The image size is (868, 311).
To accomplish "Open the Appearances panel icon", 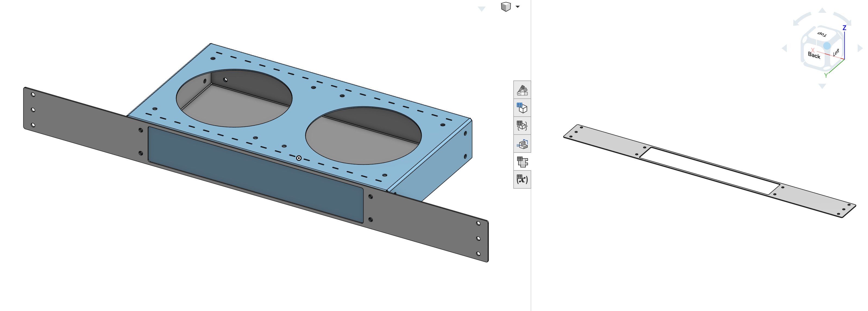I will click(522, 90).
